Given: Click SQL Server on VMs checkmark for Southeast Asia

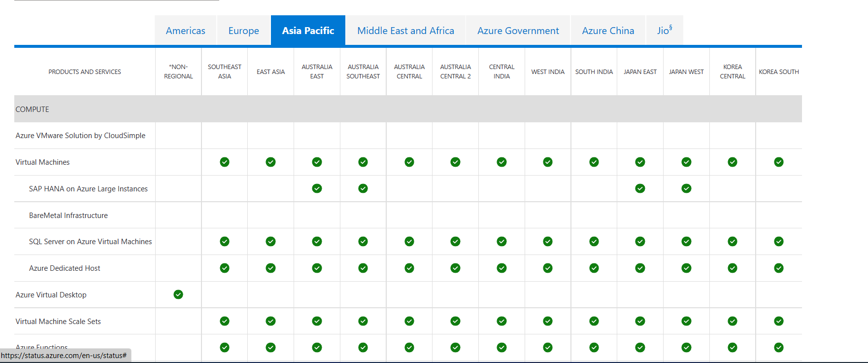Looking at the screenshot, I should point(225,241).
